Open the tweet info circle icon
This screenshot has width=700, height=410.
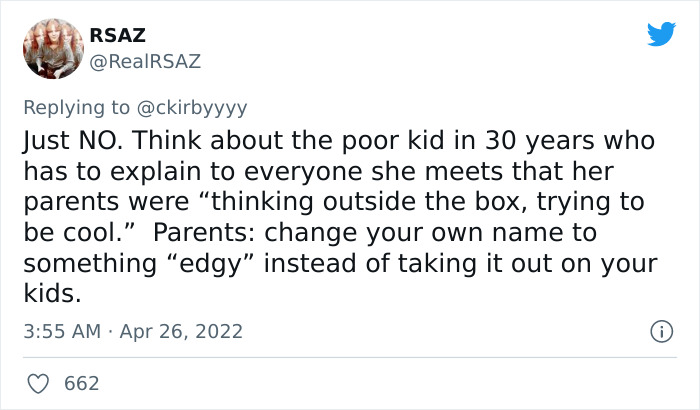[x=658, y=329]
